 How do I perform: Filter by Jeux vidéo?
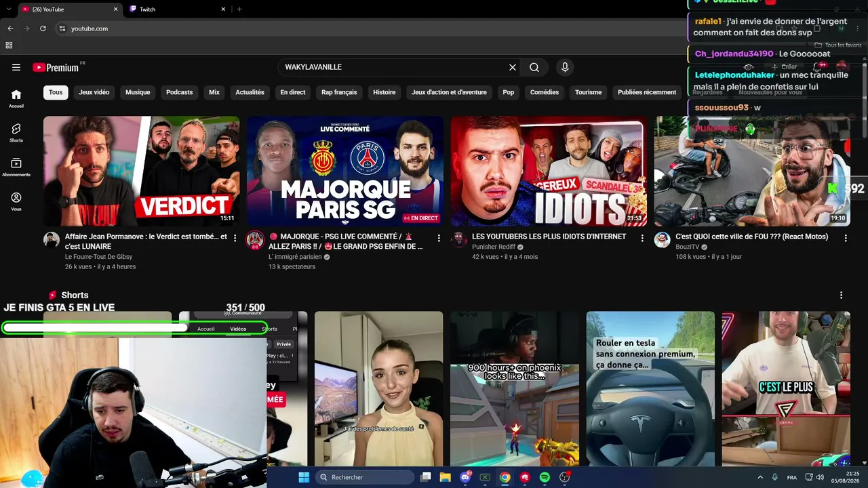point(94,92)
